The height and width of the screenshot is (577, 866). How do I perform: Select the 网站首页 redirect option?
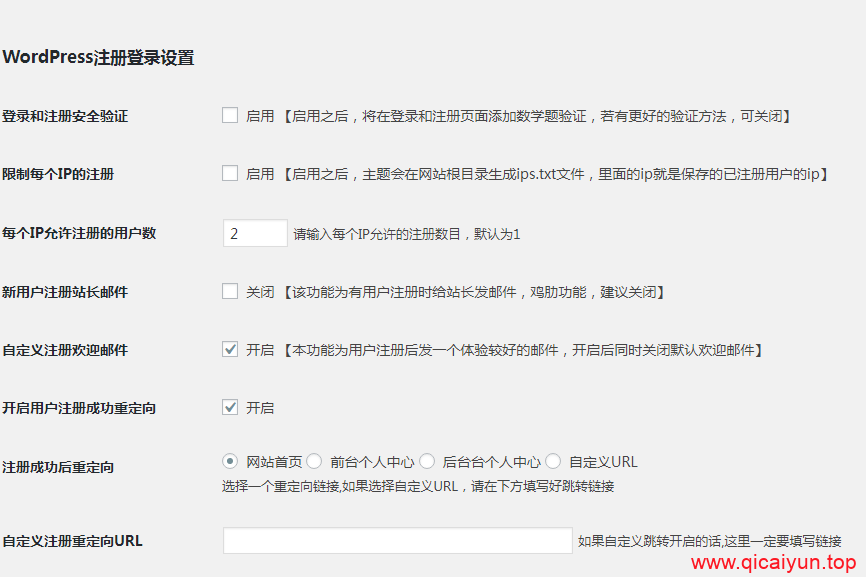229,461
